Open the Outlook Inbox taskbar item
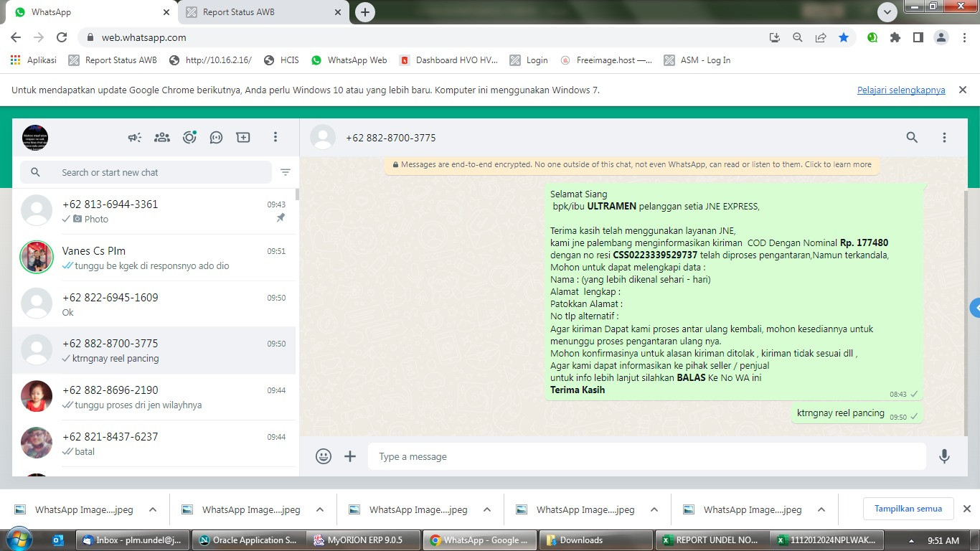This screenshot has height=551, width=980. pos(132,540)
